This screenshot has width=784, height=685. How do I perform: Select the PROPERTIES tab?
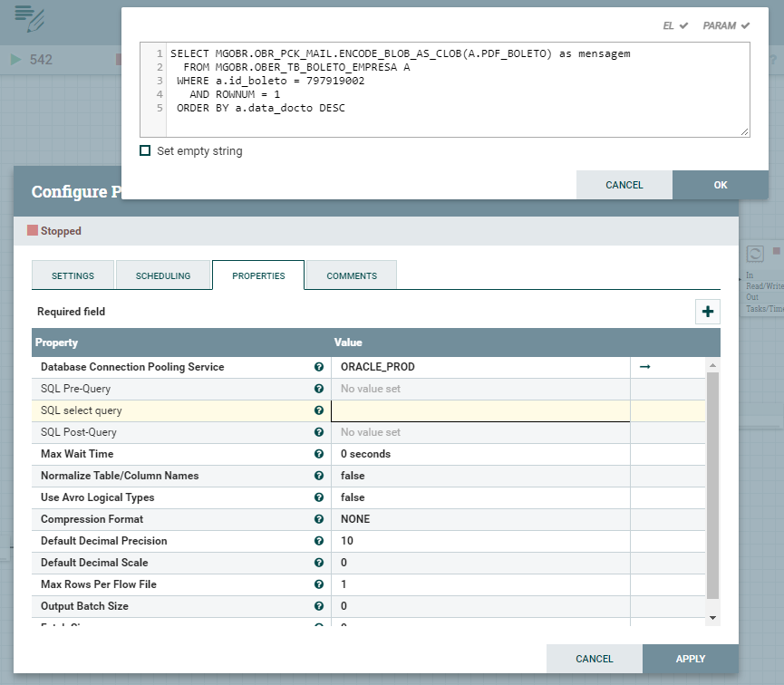pos(258,275)
